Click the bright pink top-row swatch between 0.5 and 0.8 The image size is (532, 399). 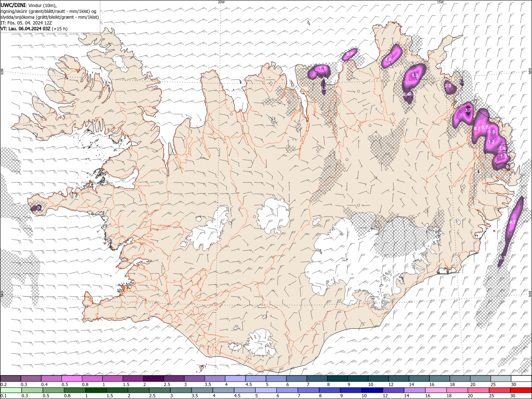(72, 379)
